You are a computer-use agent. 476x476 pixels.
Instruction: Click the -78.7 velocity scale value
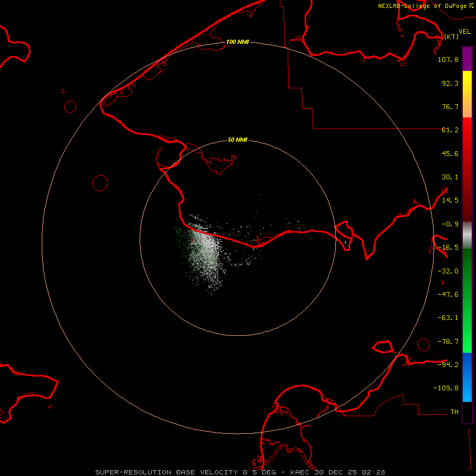click(448, 342)
